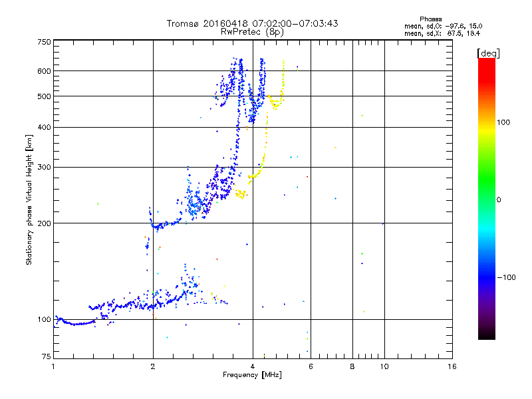Click the 2 MHz frequency tick label
The image size is (532, 399).
(153, 366)
